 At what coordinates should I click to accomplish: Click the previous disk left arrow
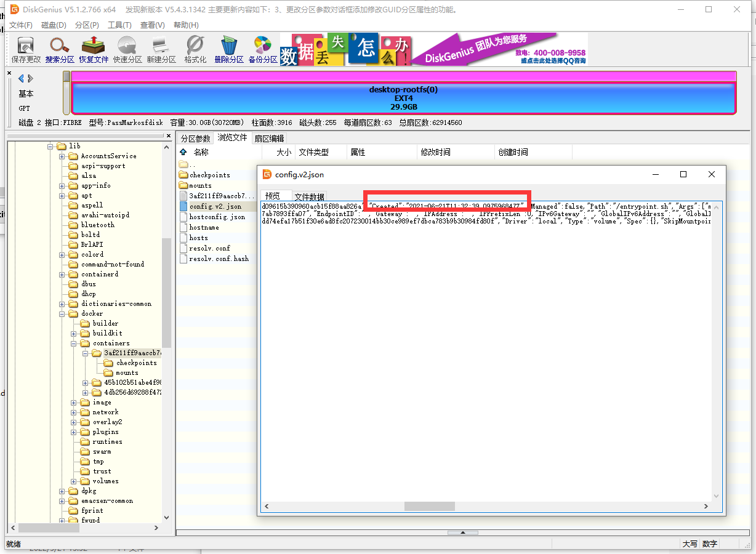pyautogui.click(x=21, y=78)
